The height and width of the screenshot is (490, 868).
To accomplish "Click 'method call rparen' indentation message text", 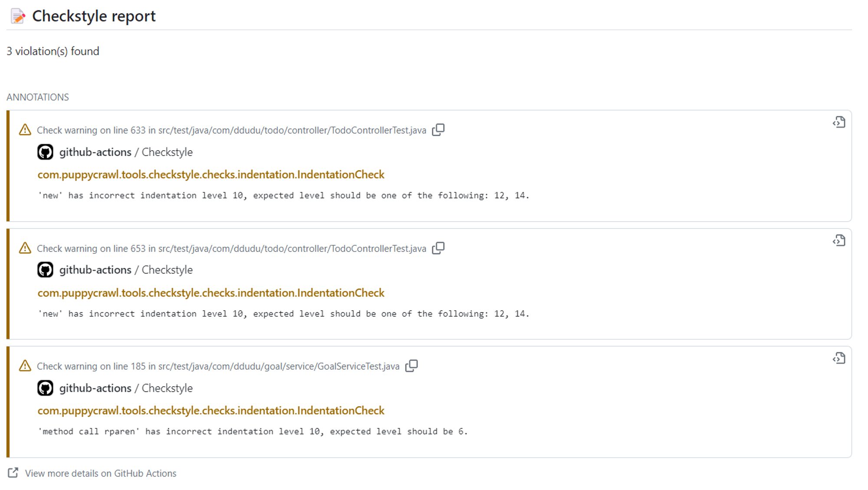I will tap(253, 431).
